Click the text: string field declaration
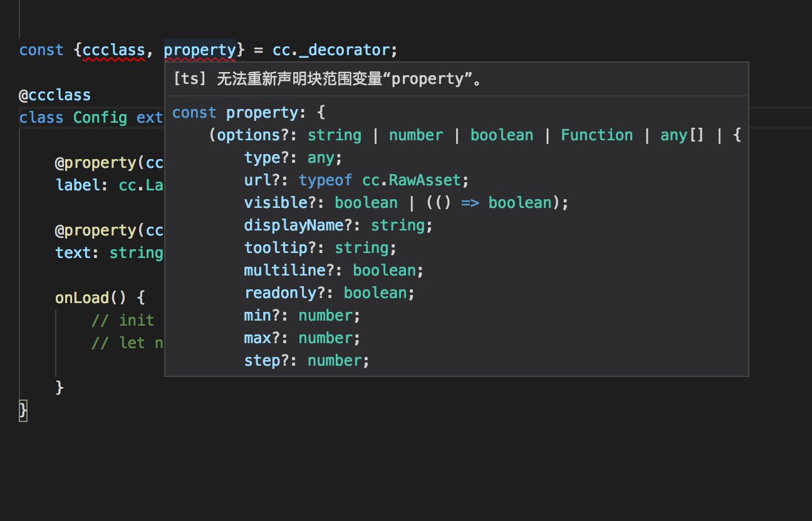 click(x=109, y=253)
